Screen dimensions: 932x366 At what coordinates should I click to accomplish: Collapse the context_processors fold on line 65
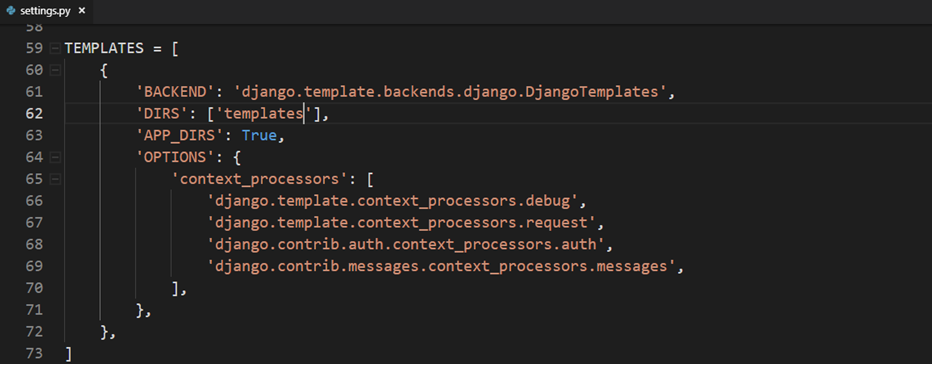pos(55,179)
